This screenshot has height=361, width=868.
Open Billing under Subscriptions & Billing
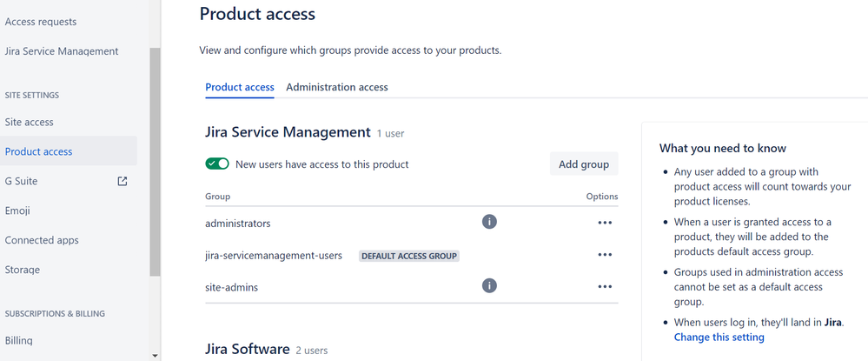(19, 341)
